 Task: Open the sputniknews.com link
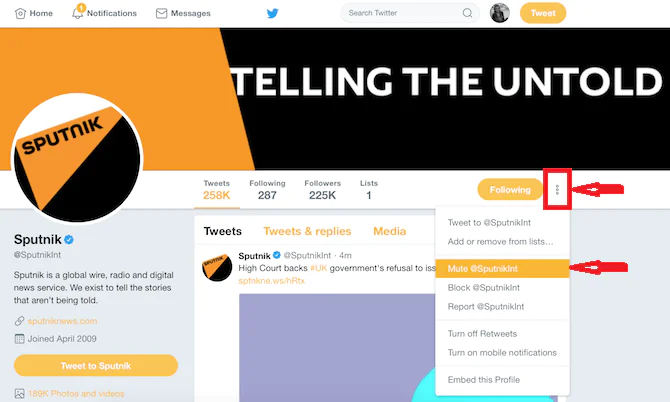click(62, 321)
